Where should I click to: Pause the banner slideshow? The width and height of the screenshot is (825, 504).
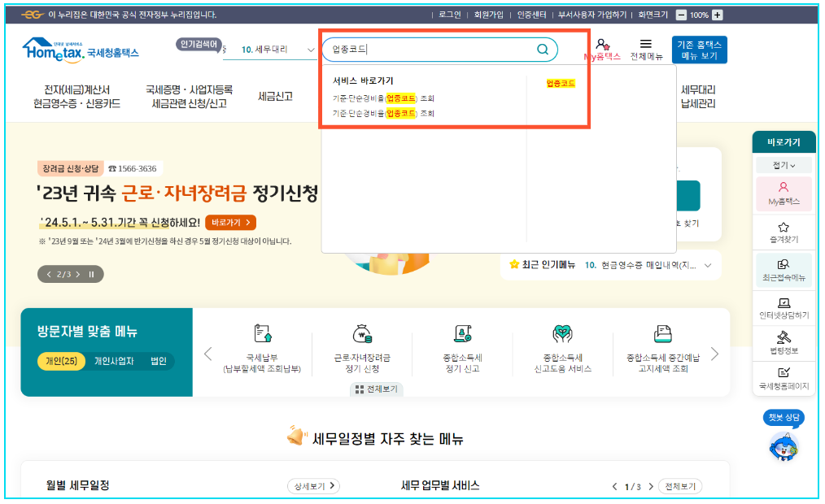coord(89,274)
